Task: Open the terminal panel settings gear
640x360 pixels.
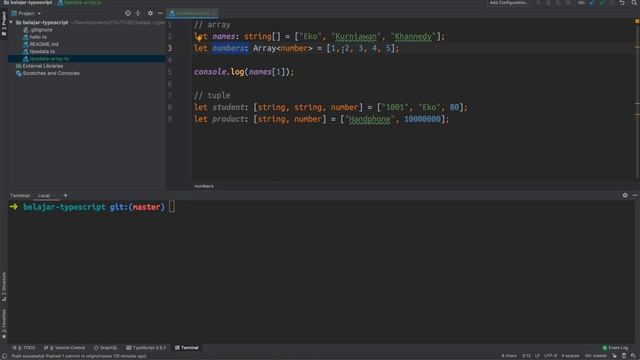Action: pos(625,196)
